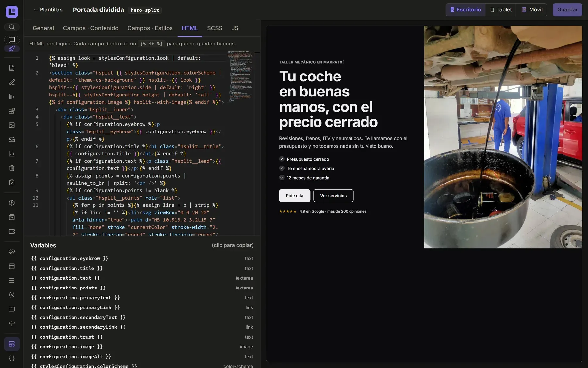The image size is (588, 368).
Task: Click the purple app logo icon
Action: pyautogui.click(x=12, y=12)
